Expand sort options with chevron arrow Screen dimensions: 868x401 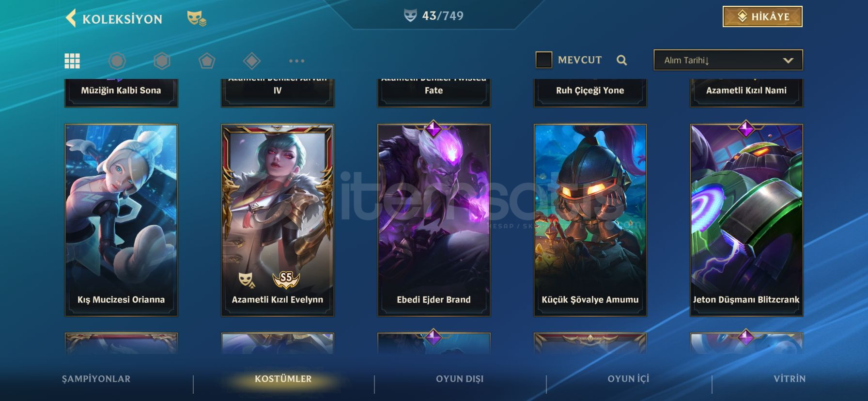pos(788,61)
